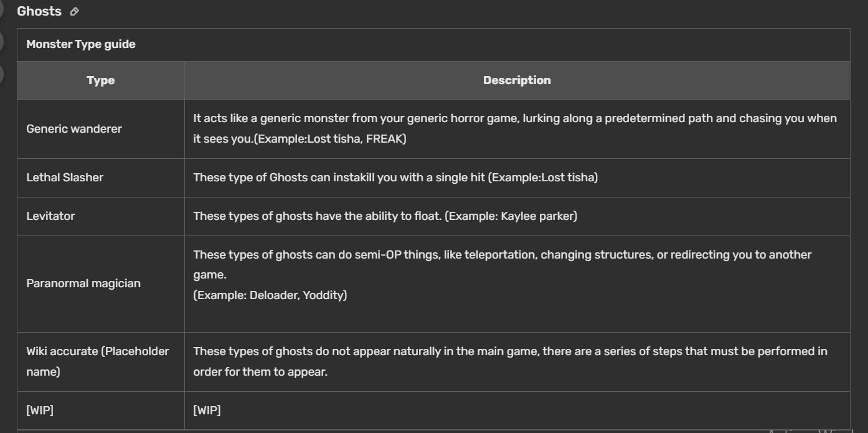868x433 pixels.
Task: Click the middle partially visible circular sidebar button
Action: [1, 42]
